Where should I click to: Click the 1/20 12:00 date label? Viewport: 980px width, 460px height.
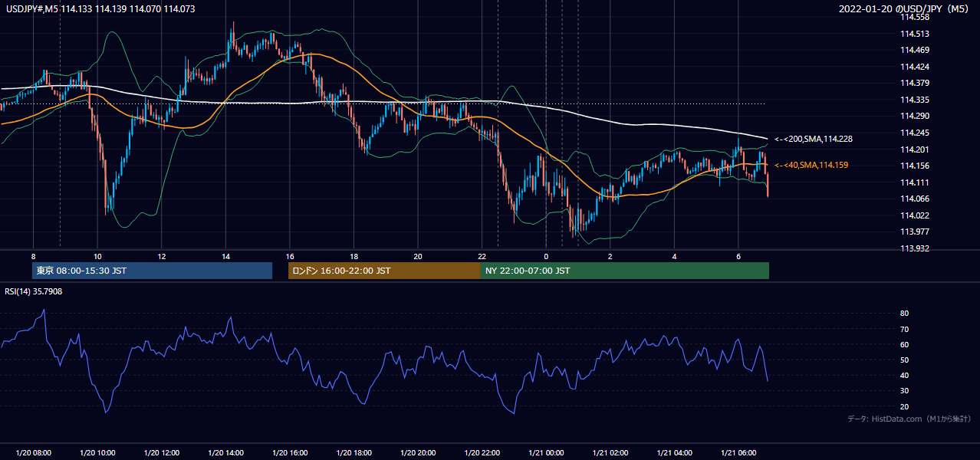pyautogui.click(x=161, y=453)
